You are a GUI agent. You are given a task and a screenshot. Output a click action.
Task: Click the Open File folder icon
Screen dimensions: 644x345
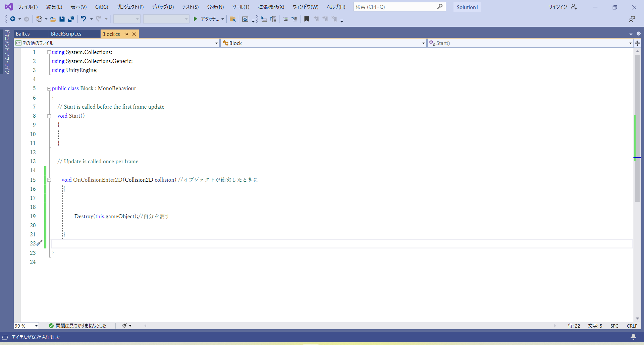[x=53, y=19]
